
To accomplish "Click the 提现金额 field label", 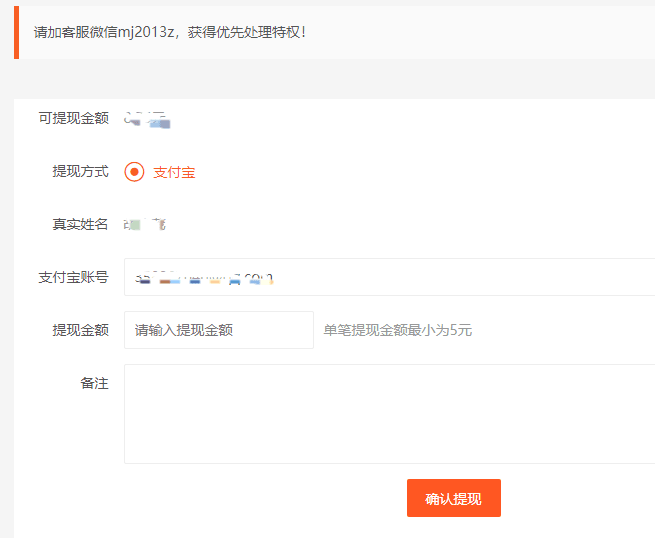I will [80, 330].
